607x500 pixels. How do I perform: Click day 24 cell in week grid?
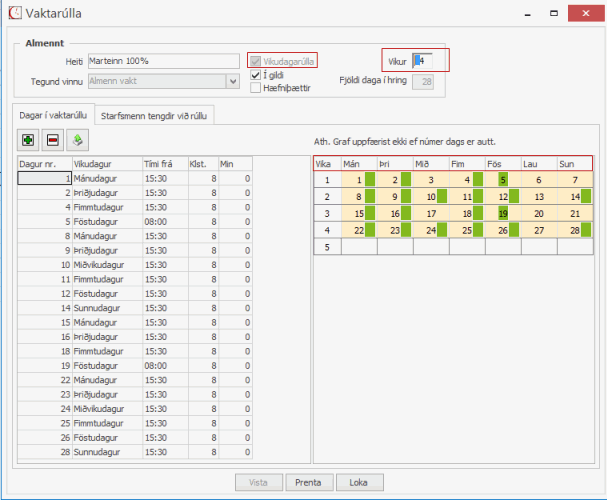[431, 231]
